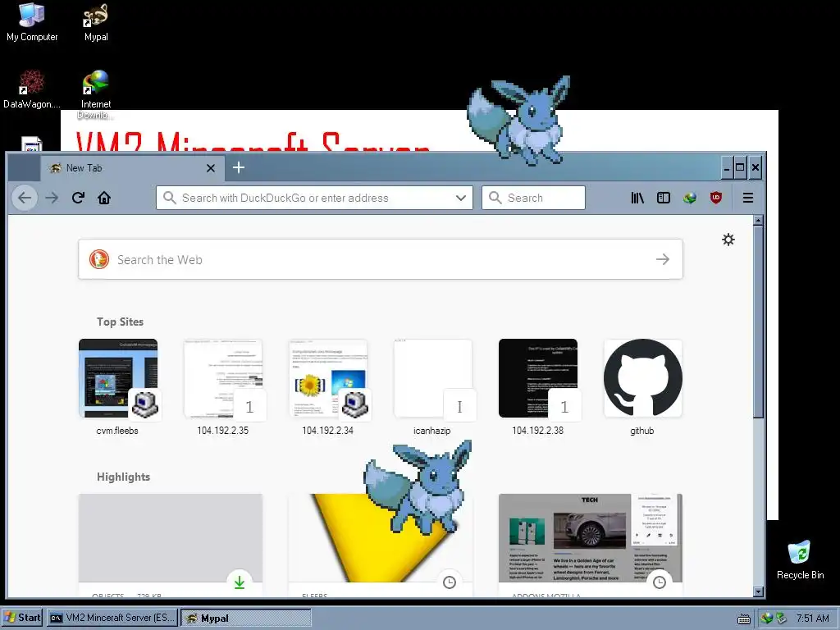The image size is (840, 630).
Task: Click the Highlights section heading
Action: point(123,477)
